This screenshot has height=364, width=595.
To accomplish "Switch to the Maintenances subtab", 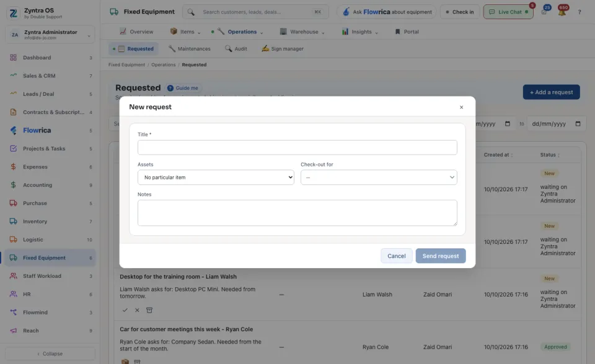I will tap(190, 49).
